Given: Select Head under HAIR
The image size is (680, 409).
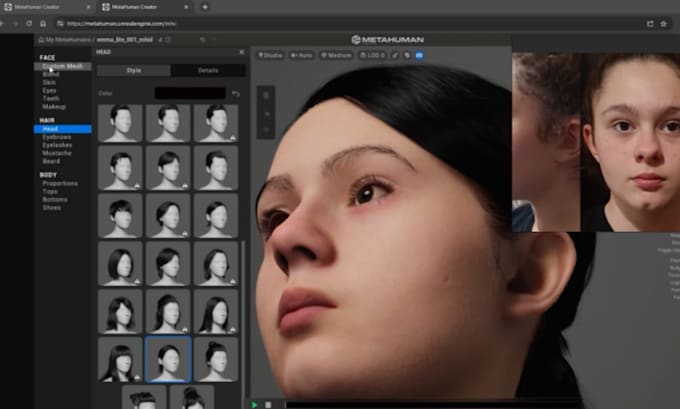Looking at the screenshot, I should click(63, 129).
